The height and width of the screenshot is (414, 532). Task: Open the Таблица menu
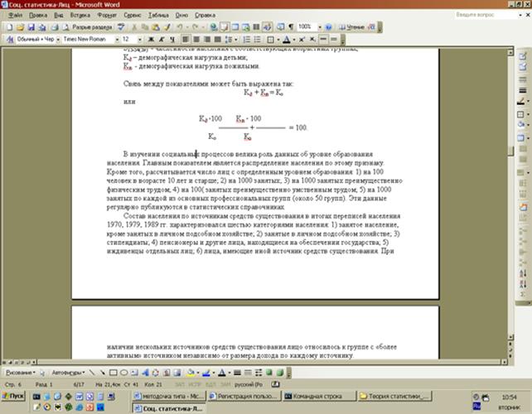160,15
